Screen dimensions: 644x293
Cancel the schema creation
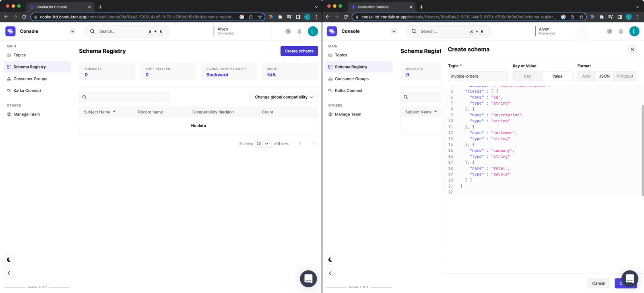pyautogui.click(x=599, y=283)
